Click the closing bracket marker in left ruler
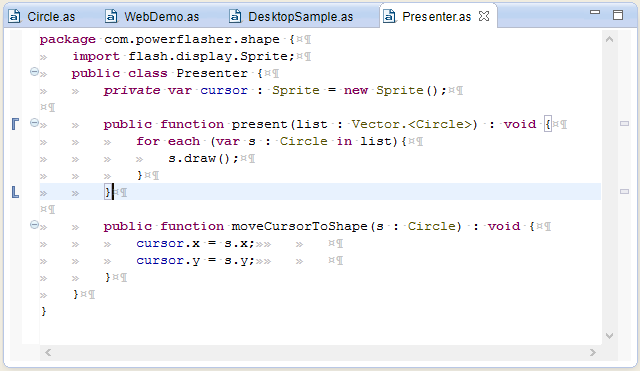This screenshot has height=371, width=640. pos(15,192)
